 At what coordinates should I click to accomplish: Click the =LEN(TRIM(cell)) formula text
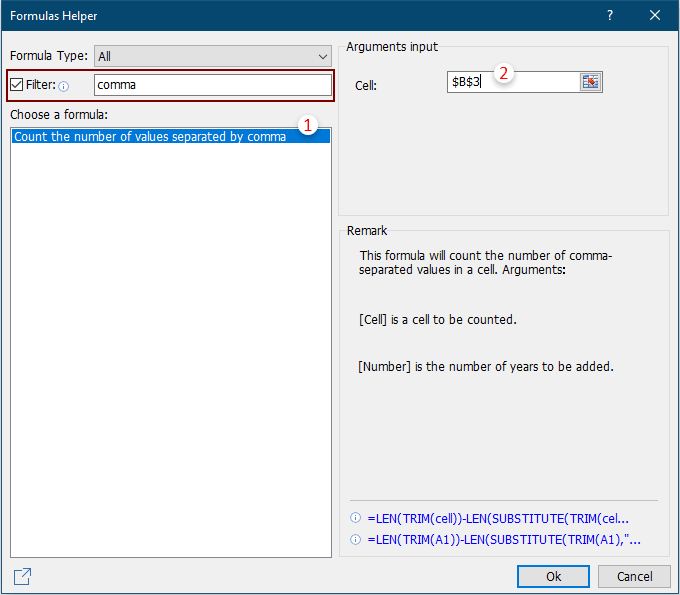click(504, 518)
